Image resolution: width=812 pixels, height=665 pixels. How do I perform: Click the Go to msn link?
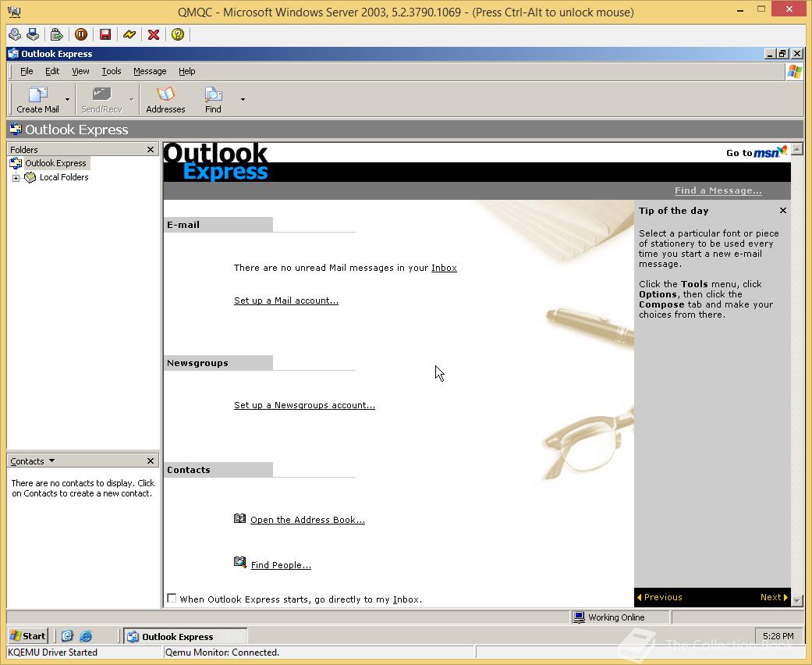click(x=757, y=152)
